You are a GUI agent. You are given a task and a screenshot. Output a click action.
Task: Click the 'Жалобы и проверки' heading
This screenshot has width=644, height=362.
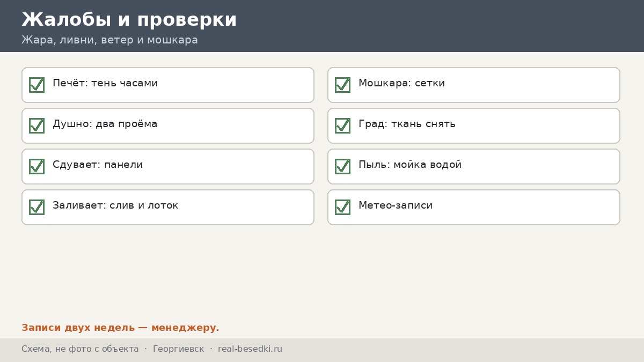pos(129,20)
